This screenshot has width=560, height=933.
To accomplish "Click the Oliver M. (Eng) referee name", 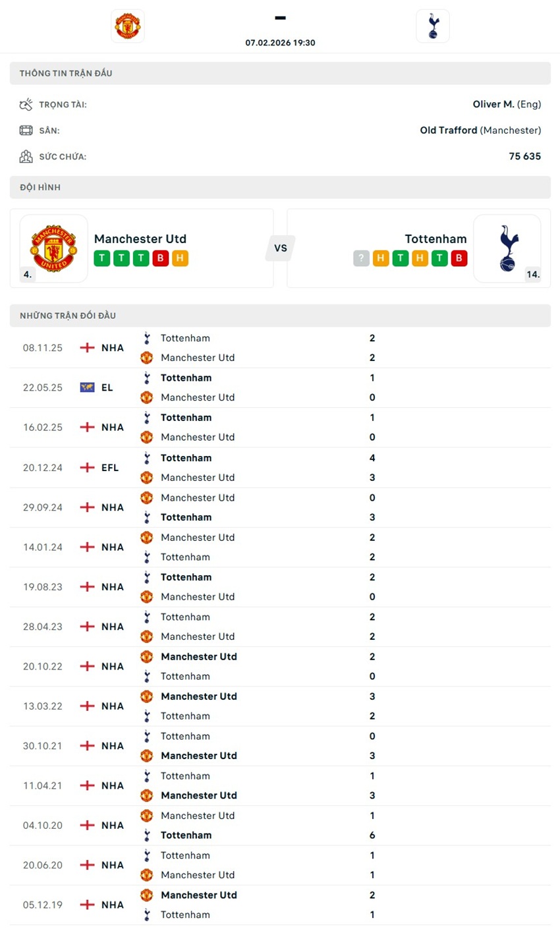I will pos(507,104).
